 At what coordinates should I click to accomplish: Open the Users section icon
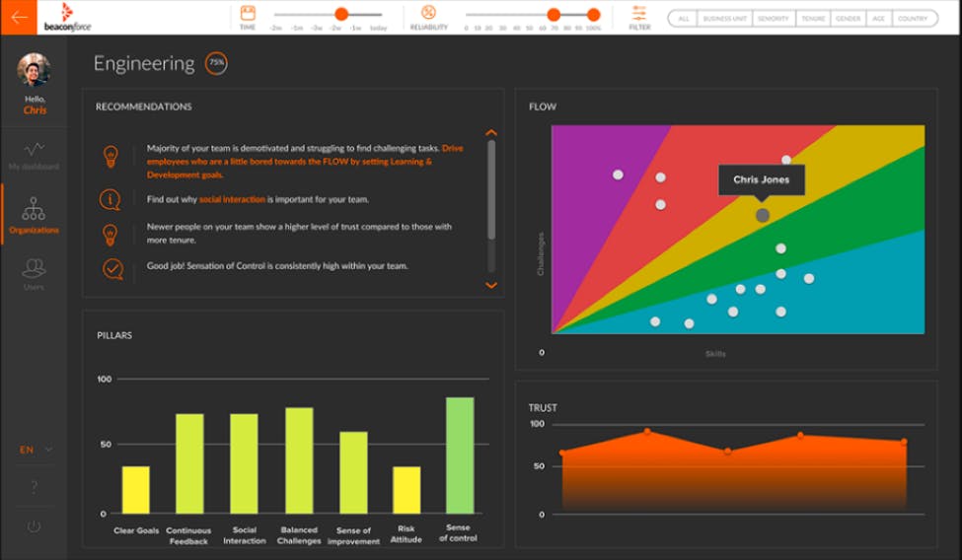(x=34, y=273)
